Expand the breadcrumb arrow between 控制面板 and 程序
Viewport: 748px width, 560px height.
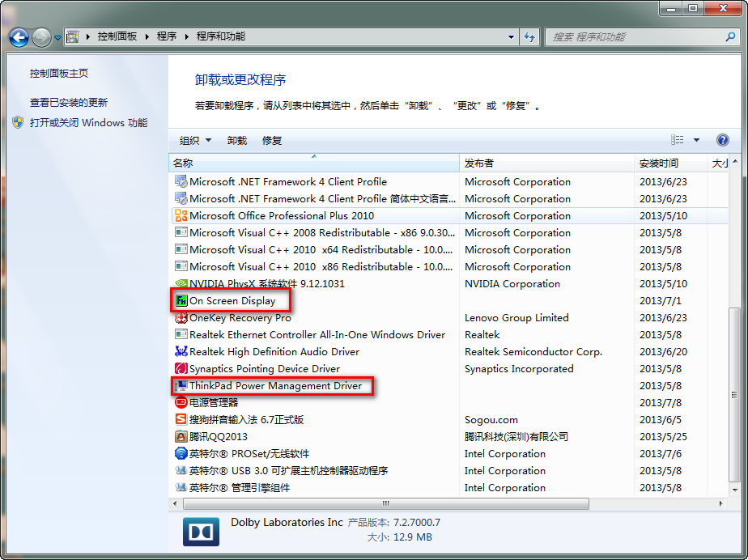[x=147, y=36]
